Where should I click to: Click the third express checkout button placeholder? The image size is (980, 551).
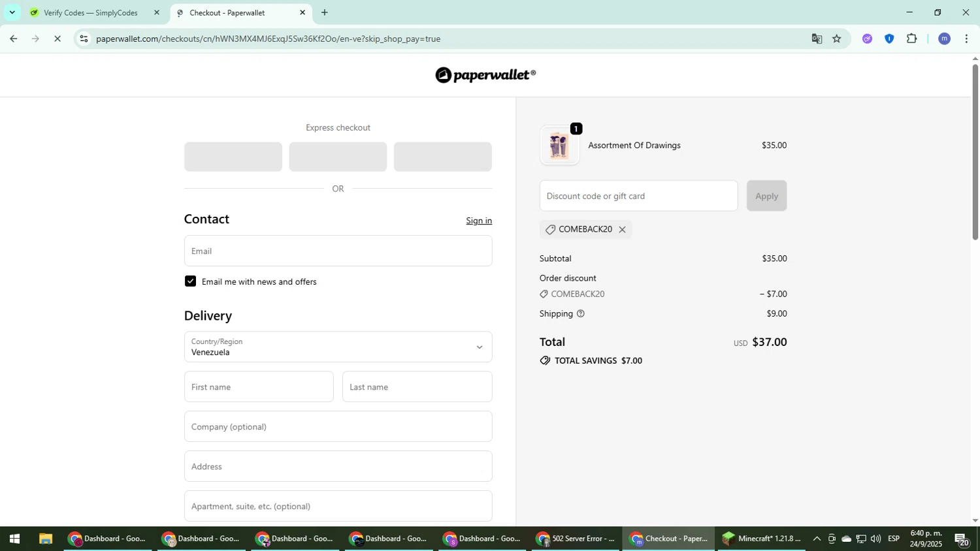point(443,157)
